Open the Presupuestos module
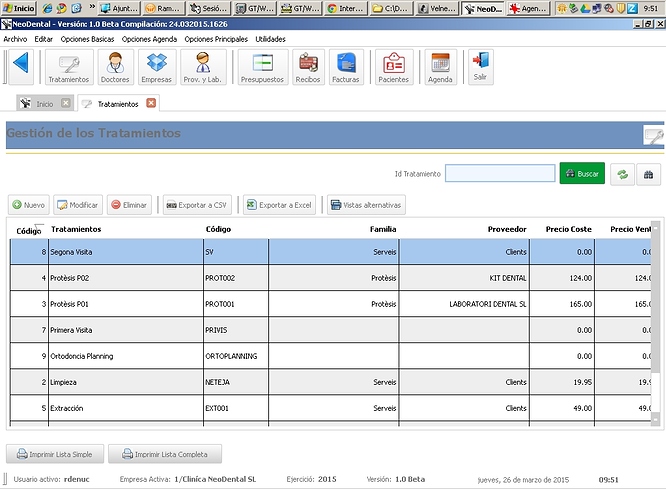 pos(263,66)
